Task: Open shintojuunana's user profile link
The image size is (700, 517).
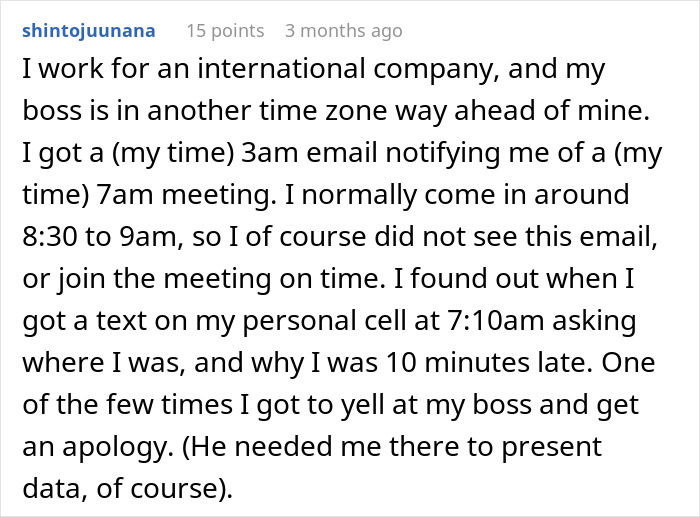Action: pos(88,30)
